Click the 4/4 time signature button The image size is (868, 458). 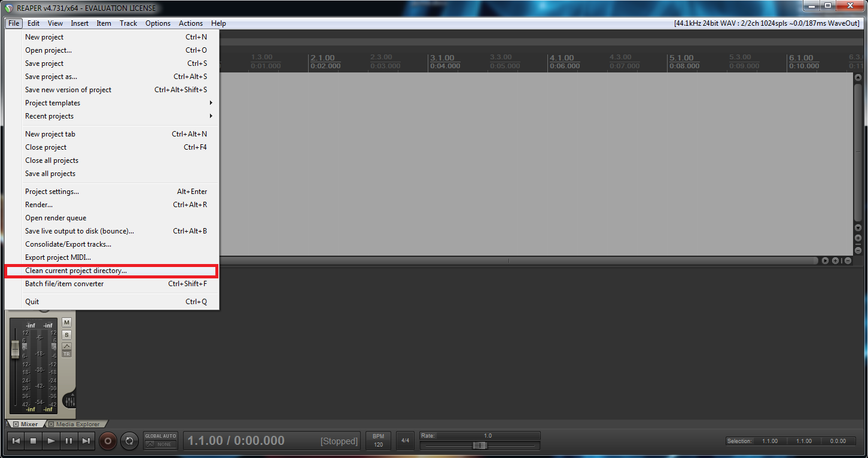click(405, 441)
